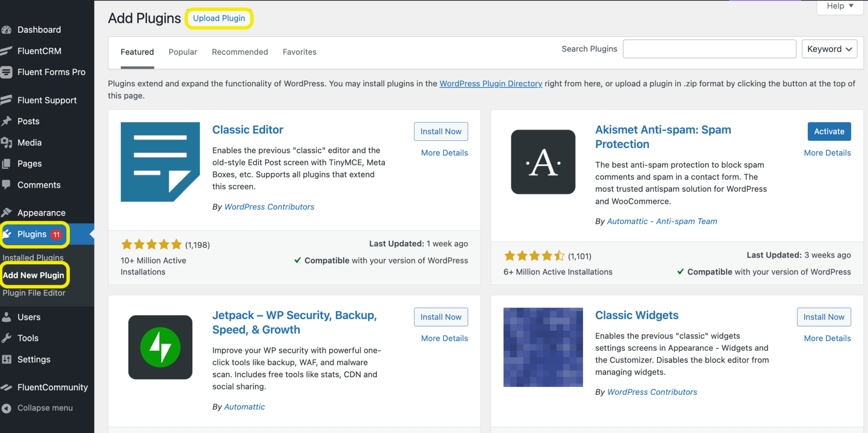Open Plugin File Editor submenu item
The image size is (868, 433).
coord(34,293)
